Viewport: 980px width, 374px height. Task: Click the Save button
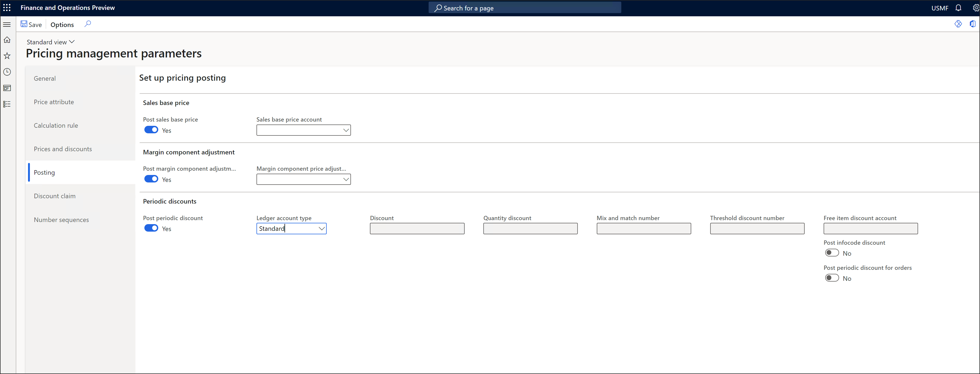point(31,24)
